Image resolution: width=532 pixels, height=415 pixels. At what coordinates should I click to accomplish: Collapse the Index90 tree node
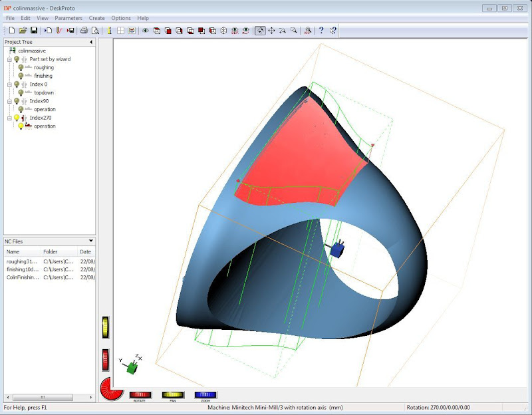pos(9,101)
